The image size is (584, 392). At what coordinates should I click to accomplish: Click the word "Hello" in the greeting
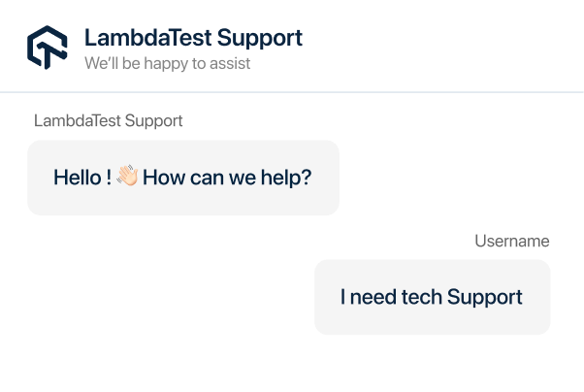(76, 178)
